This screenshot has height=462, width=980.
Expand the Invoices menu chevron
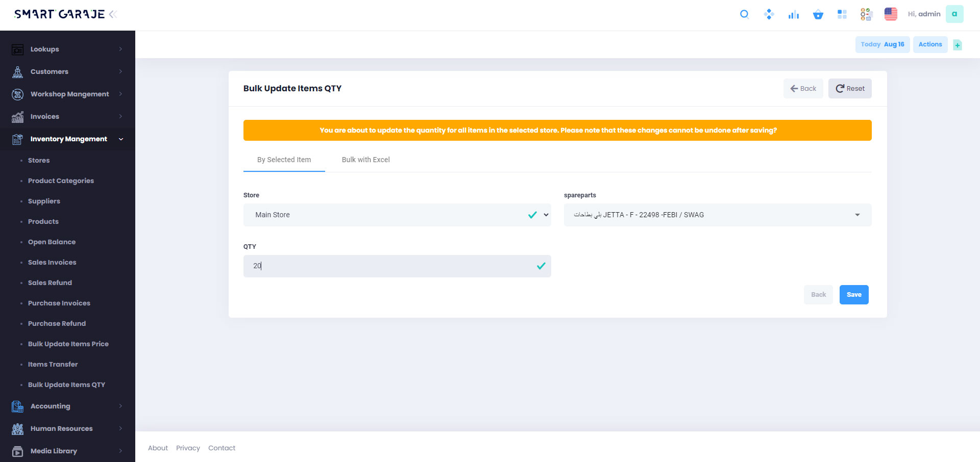(x=120, y=116)
